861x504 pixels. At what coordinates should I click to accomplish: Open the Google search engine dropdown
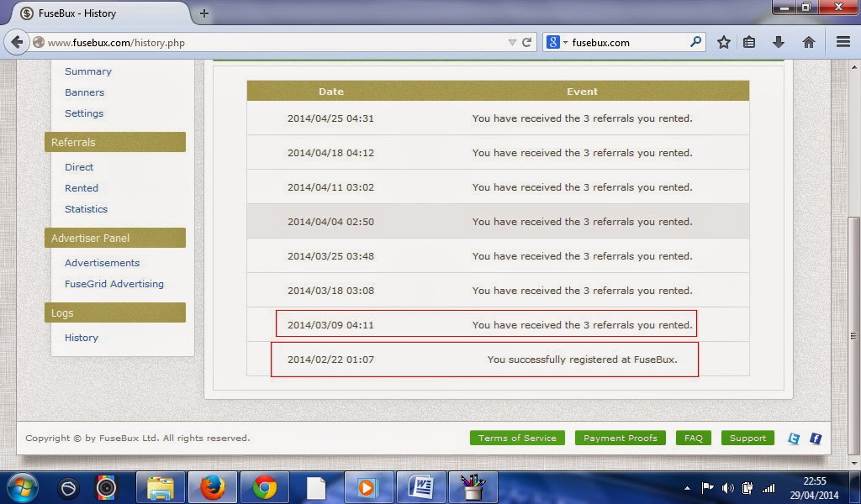(557, 42)
